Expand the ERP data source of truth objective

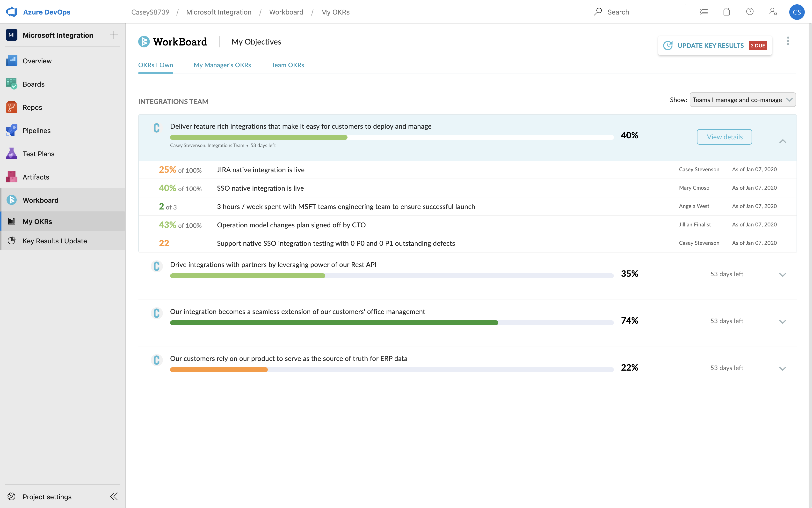pyautogui.click(x=783, y=369)
